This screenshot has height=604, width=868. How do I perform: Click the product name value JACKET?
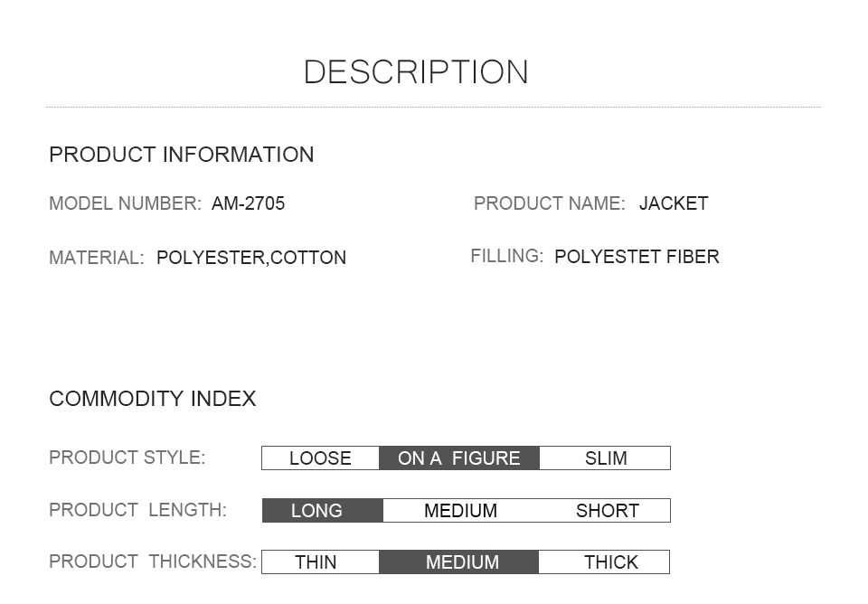coord(674,204)
